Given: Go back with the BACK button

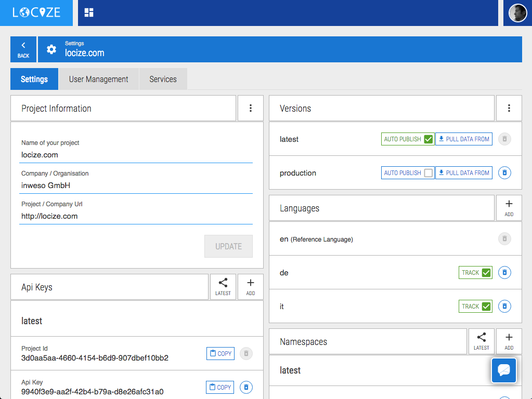Looking at the screenshot, I should coord(23,49).
